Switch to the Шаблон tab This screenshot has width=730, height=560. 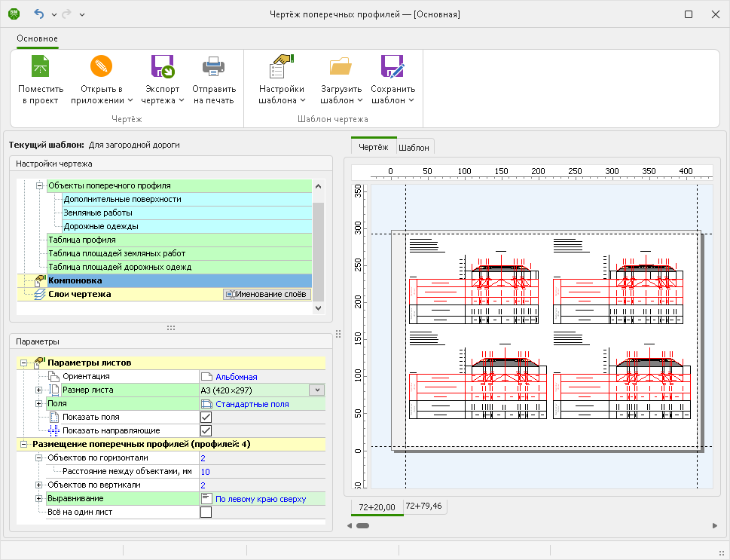pos(413,147)
